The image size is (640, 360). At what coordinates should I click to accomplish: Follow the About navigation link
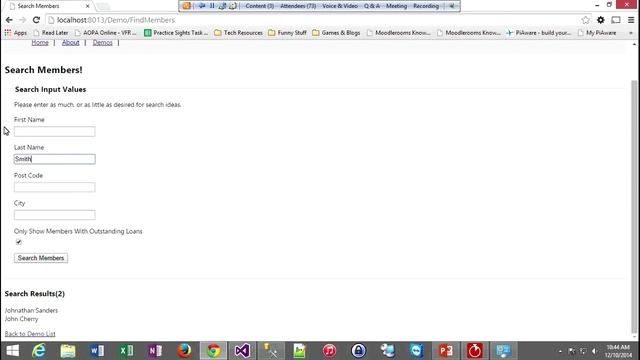(x=71, y=42)
